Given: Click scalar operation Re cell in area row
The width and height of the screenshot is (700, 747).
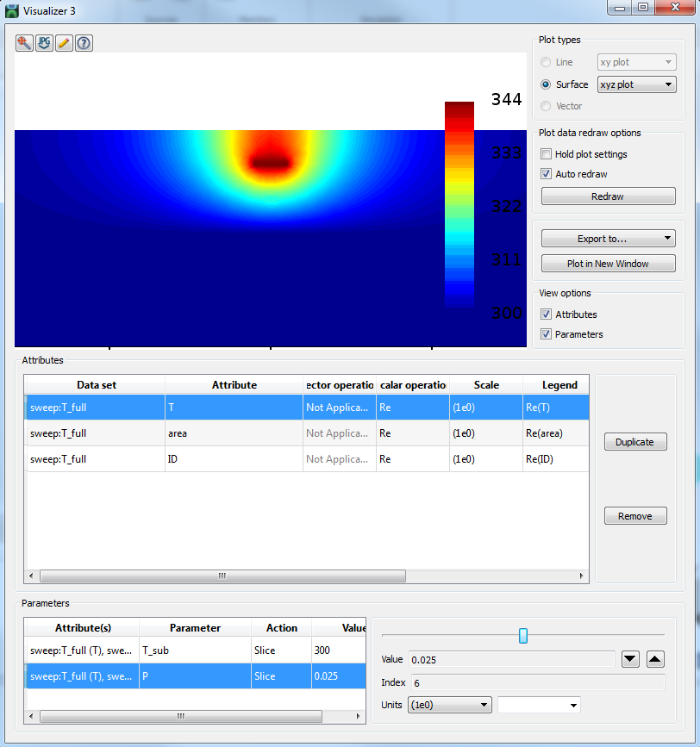Looking at the screenshot, I should coord(413,433).
